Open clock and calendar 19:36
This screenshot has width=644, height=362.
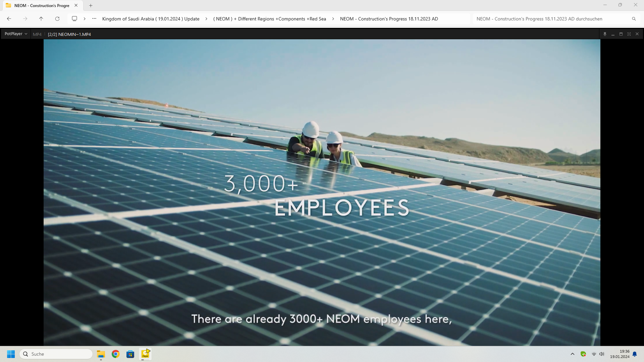click(620, 354)
